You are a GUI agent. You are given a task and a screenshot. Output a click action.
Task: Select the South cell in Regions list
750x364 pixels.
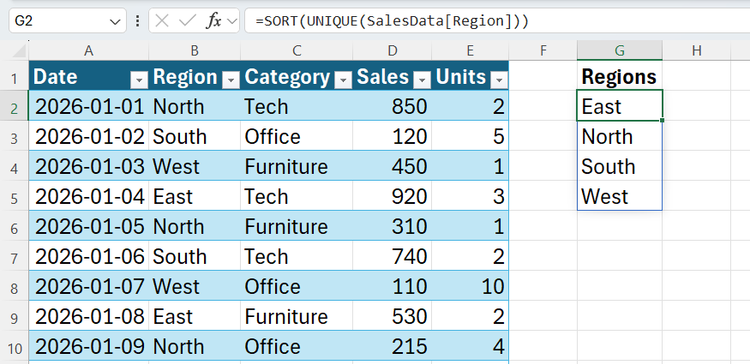point(620,166)
